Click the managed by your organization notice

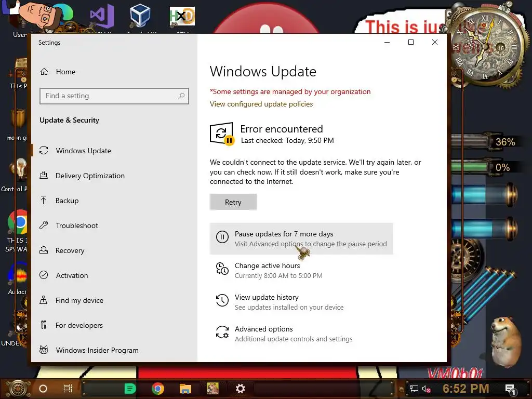290,91
